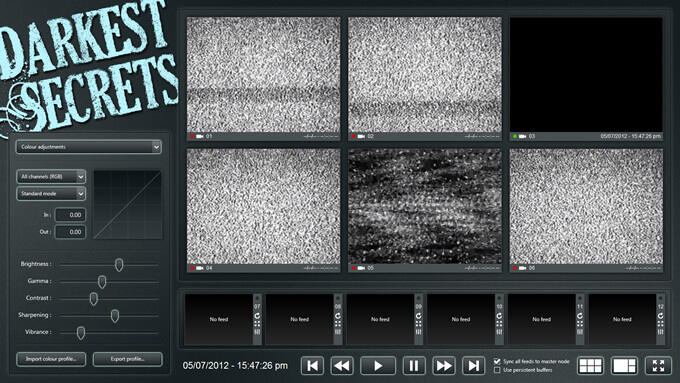Switch to six-grid layout view icon
Image resolution: width=680 pixels, height=383 pixels.
coord(590,366)
